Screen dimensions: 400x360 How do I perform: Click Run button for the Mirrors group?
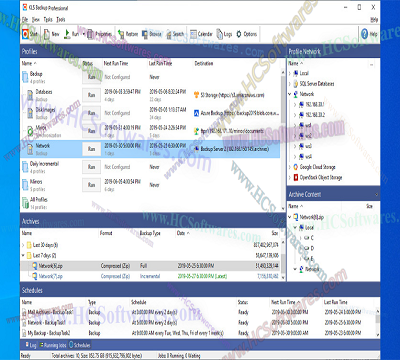pyautogui.click(x=92, y=185)
